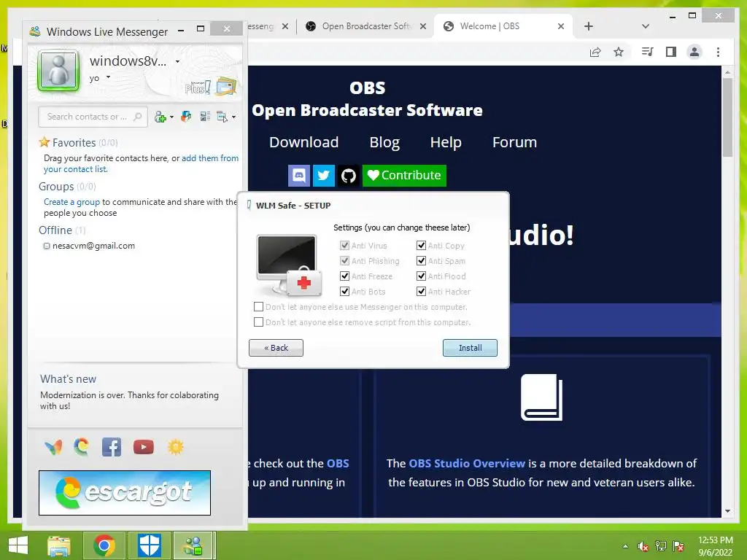Click the Windows Start button
Viewport: 747px width, 560px height.
(18, 545)
